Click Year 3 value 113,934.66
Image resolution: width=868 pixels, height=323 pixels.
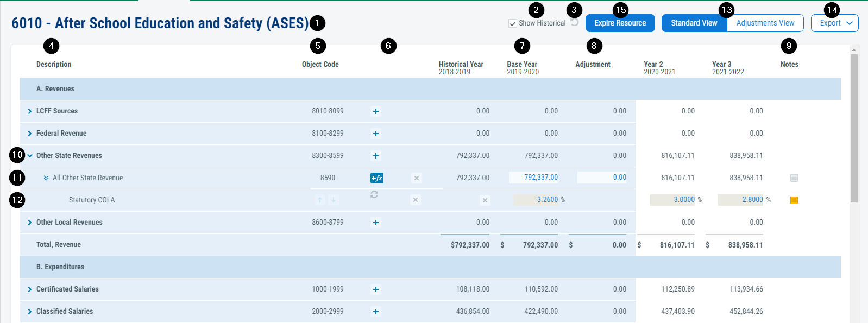pyautogui.click(x=746, y=289)
